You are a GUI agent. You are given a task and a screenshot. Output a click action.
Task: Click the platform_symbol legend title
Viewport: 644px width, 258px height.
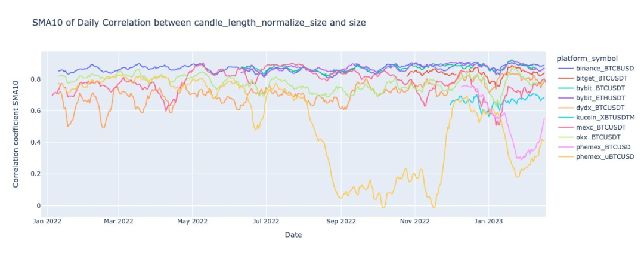586,59
